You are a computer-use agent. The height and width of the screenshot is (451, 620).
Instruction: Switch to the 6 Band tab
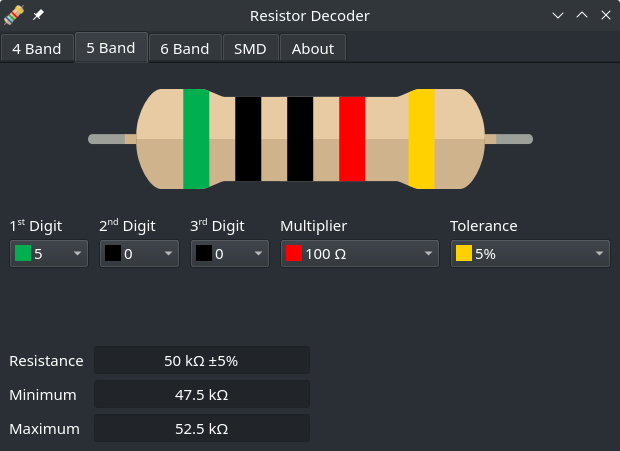(185, 48)
